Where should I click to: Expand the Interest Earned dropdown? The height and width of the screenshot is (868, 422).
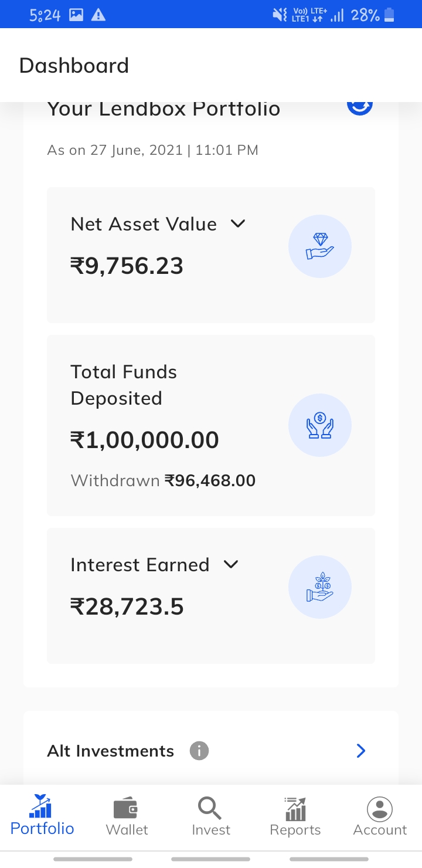click(x=231, y=564)
